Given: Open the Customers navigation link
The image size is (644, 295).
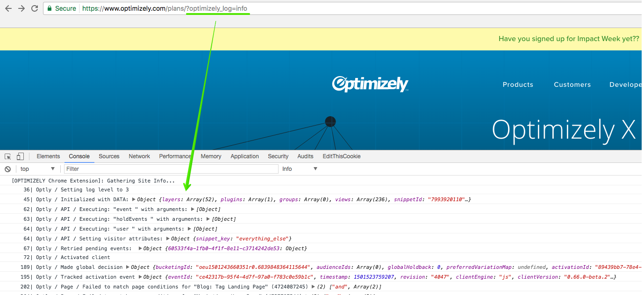Looking at the screenshot, I should click(x=572, y=84).
